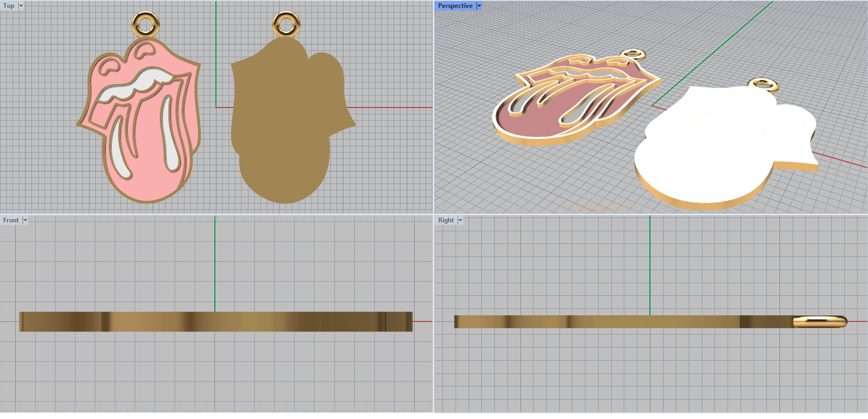The height and width of the screenshot is (419, 868).
Task: Click the Front viewport title label
Action: pyautogui.click(x=10, y=220)
